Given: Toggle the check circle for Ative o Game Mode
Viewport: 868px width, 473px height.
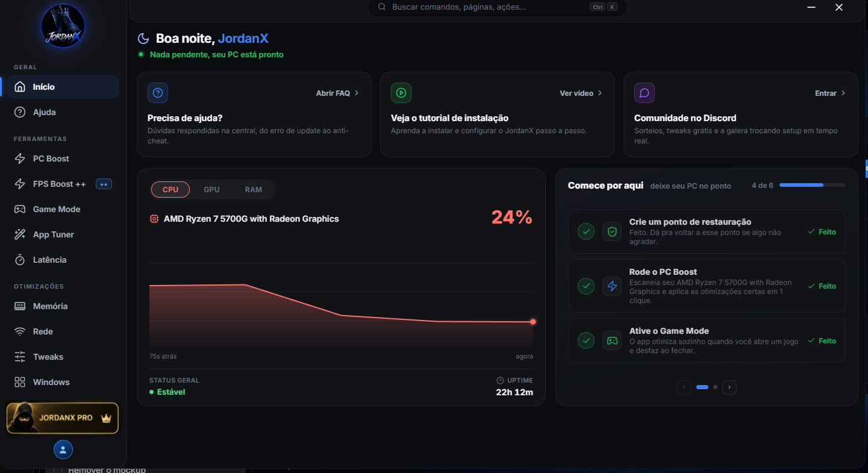Looking at the screenshot, I should tap(586, 340).
